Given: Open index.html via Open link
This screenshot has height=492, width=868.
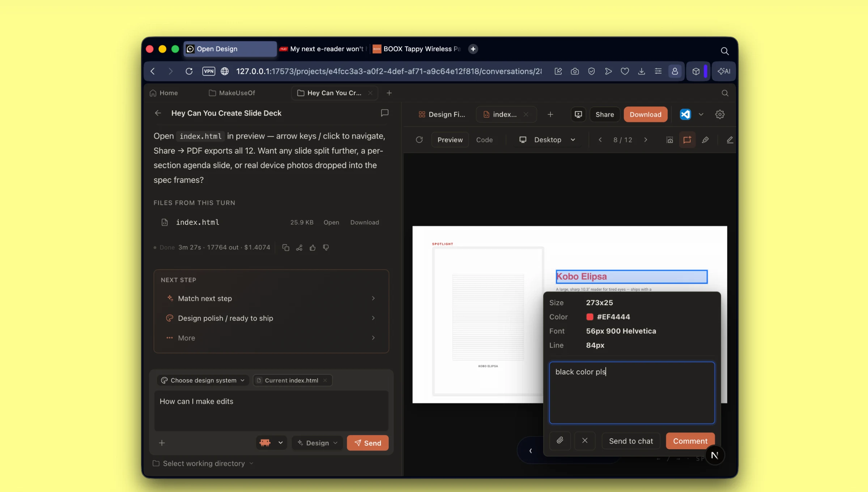Looking at the screenshot, I should [x=331, y=222].
